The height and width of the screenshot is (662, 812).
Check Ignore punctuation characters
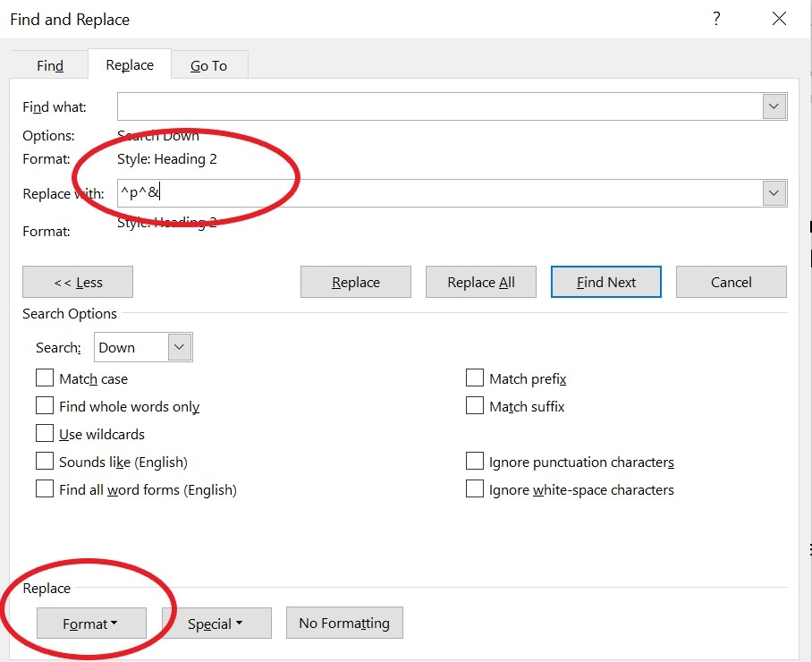point(474,461)
